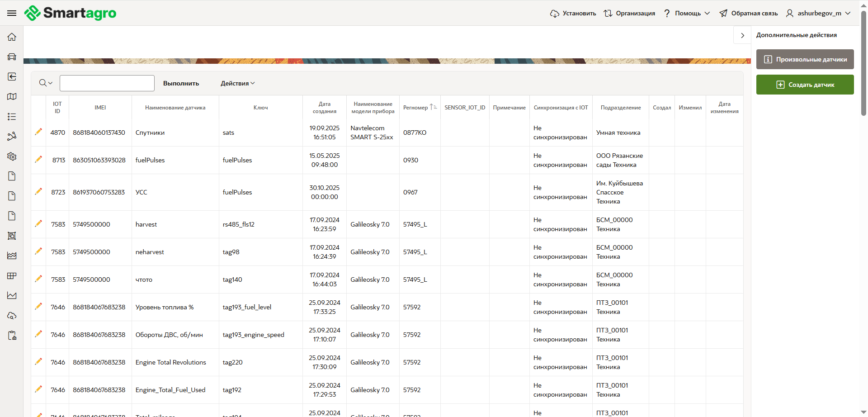Go to home via sidebar house icon
The image size is (868, 417).
pos(12,37)
